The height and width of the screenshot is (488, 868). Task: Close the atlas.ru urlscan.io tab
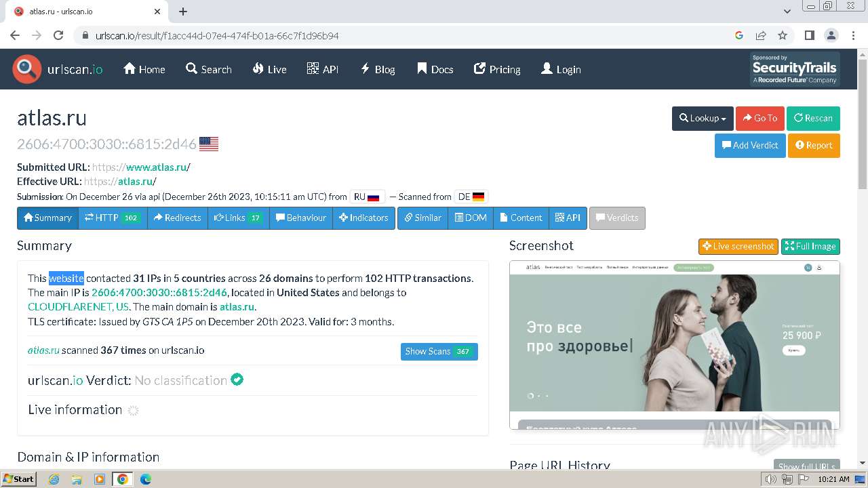(157, 12)
